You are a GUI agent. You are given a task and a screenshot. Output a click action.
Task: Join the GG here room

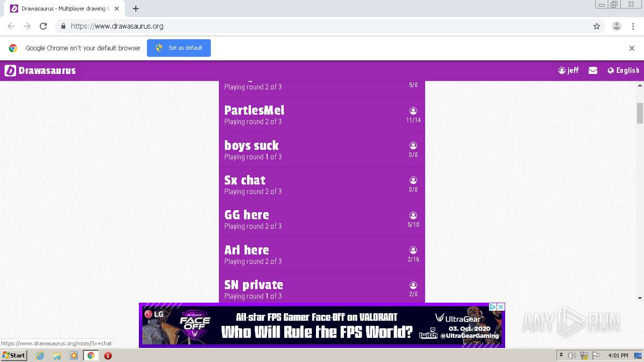click(x=322, y=220)
